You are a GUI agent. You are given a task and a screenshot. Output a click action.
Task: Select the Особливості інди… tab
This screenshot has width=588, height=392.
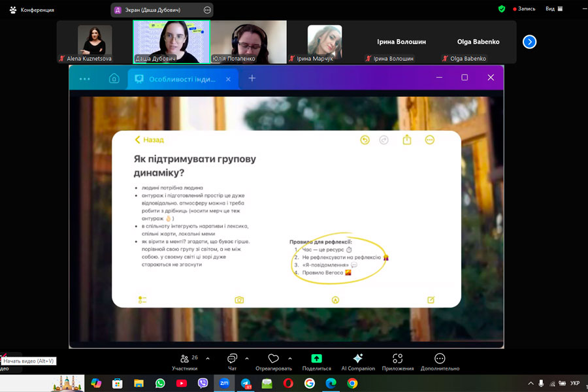pyautogui.click(x=182, y=78)
